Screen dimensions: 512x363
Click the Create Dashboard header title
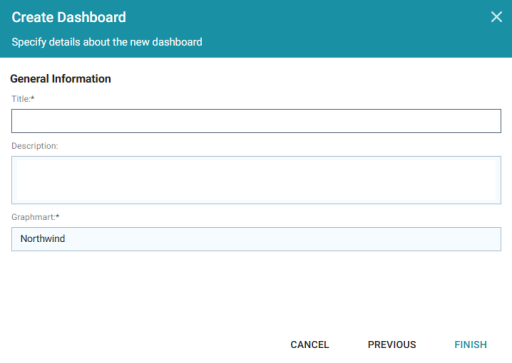[69, 17]
